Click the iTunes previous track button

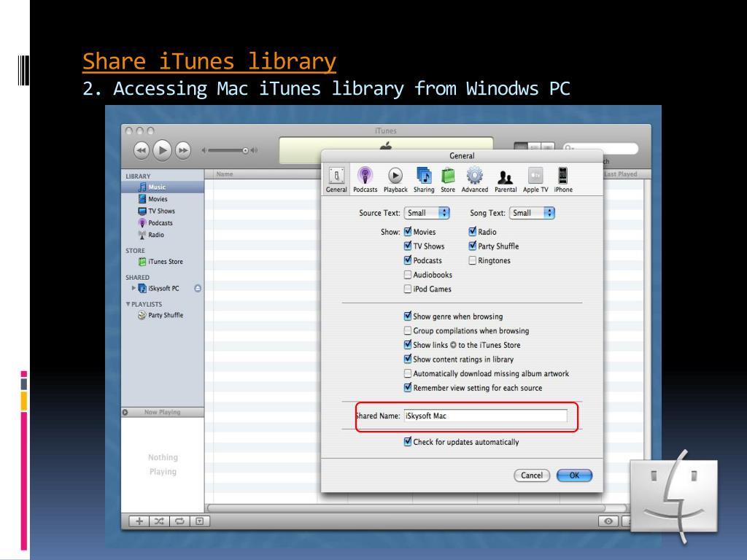pos(141,150)
